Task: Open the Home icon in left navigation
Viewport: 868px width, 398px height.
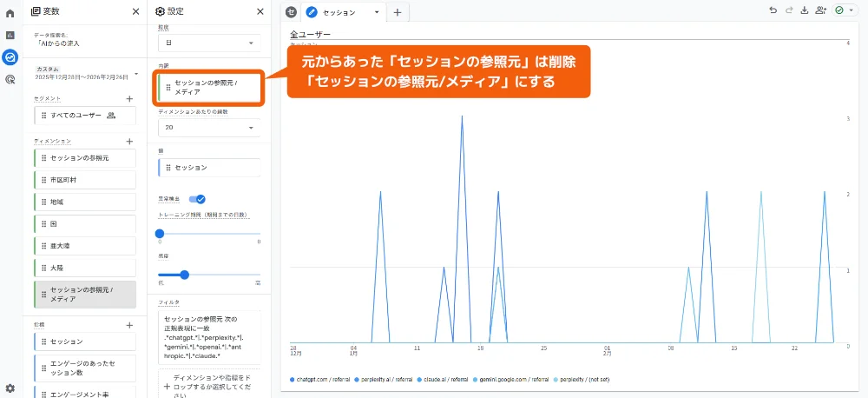Action: pos(10,13)
